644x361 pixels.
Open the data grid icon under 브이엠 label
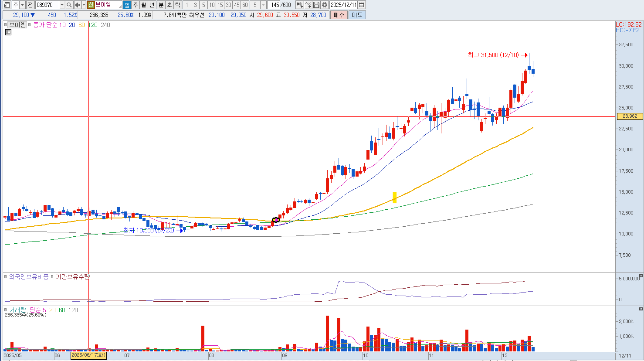(8, 32)
